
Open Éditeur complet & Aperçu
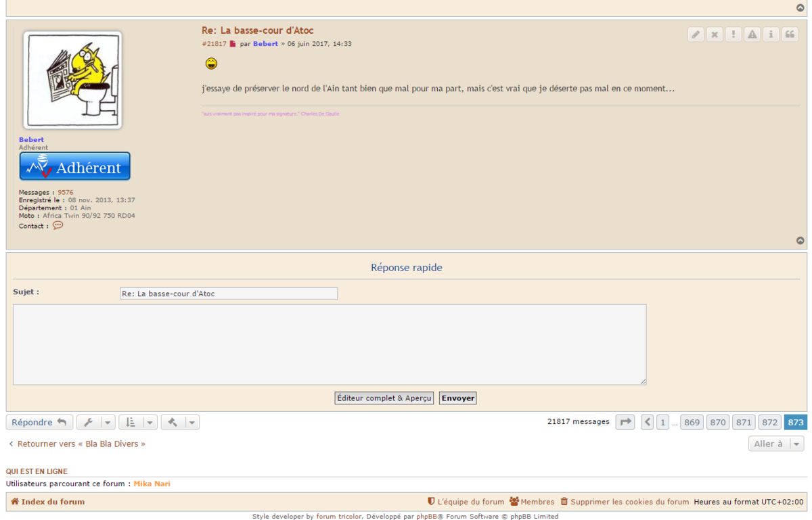[x=384, y=398]
